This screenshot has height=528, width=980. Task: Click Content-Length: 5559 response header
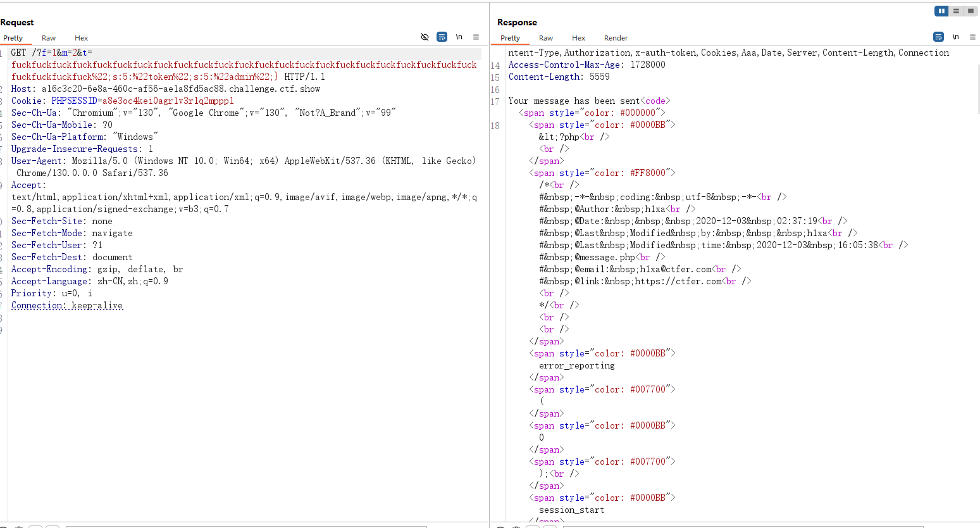click(x=559, y=77)
